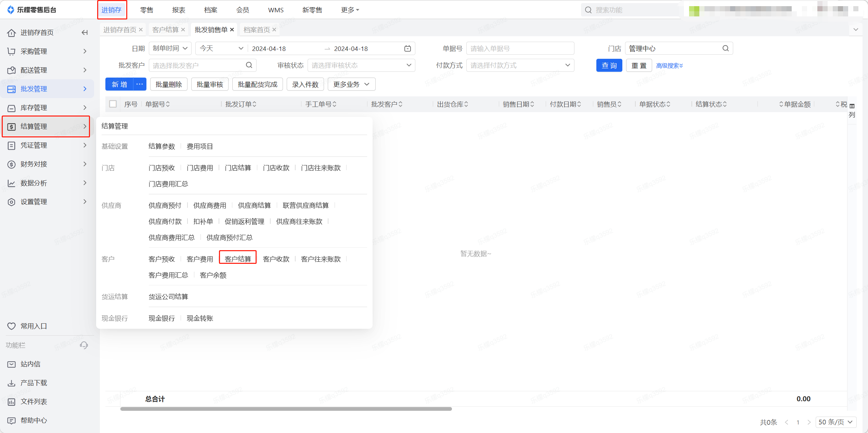The height and width of the screenshot is (433, 868).
Task: Open 结算参数 menu link
Action: click(161, 146)
